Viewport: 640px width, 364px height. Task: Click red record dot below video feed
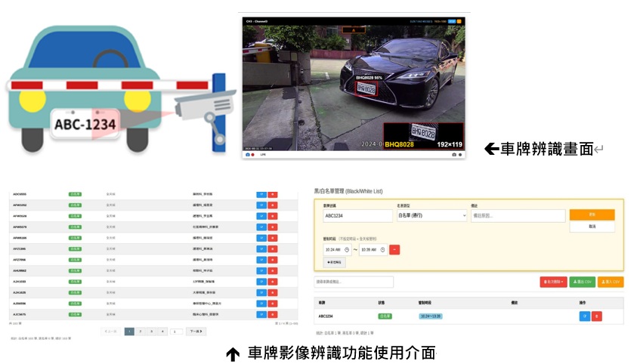pyautogui.click(x=252, y=155)
